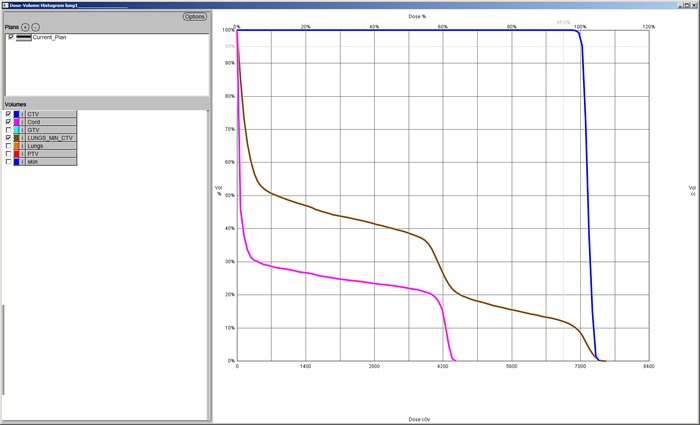Uncheck the Cord volume checkbox

[x=9, y=122]
